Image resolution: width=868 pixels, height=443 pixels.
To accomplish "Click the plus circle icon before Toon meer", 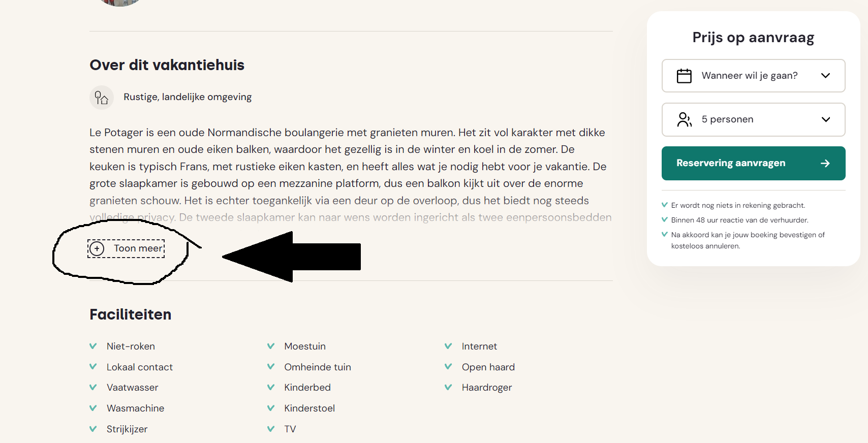I will click(97, 248).
